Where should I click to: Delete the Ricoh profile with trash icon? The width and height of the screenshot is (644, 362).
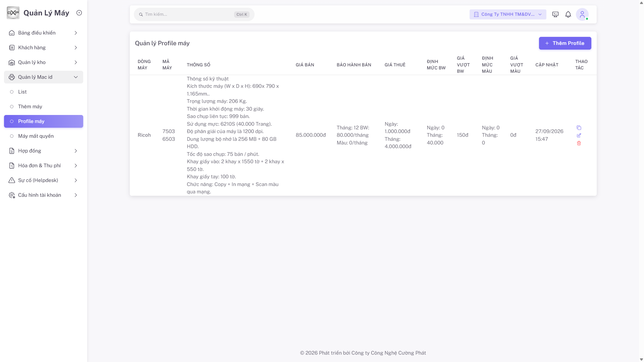579,143
